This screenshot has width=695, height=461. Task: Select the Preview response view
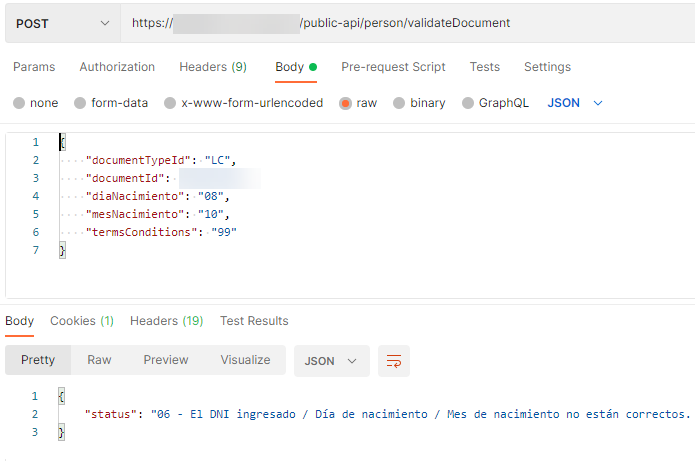pyautogui.click(x=166, y=360)
